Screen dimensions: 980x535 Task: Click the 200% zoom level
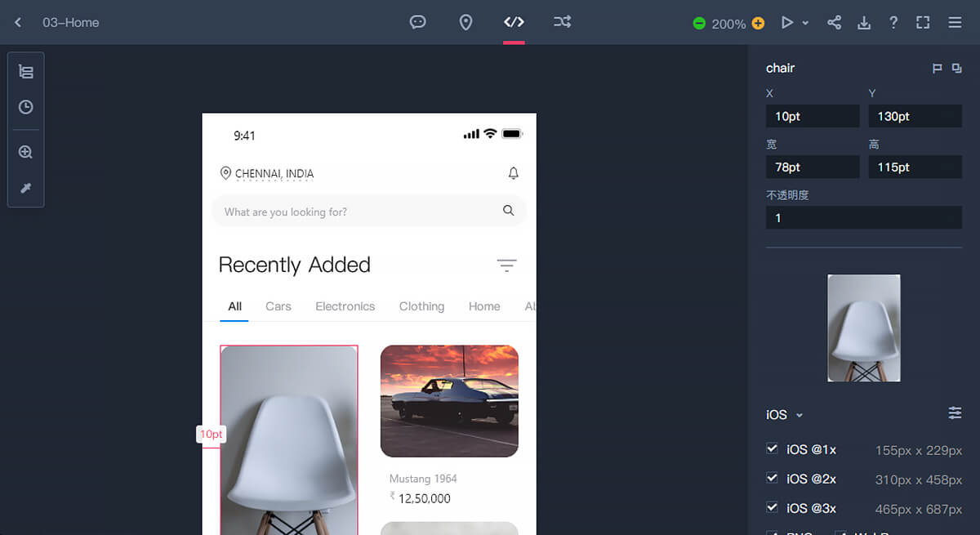[x=728, y=24]
